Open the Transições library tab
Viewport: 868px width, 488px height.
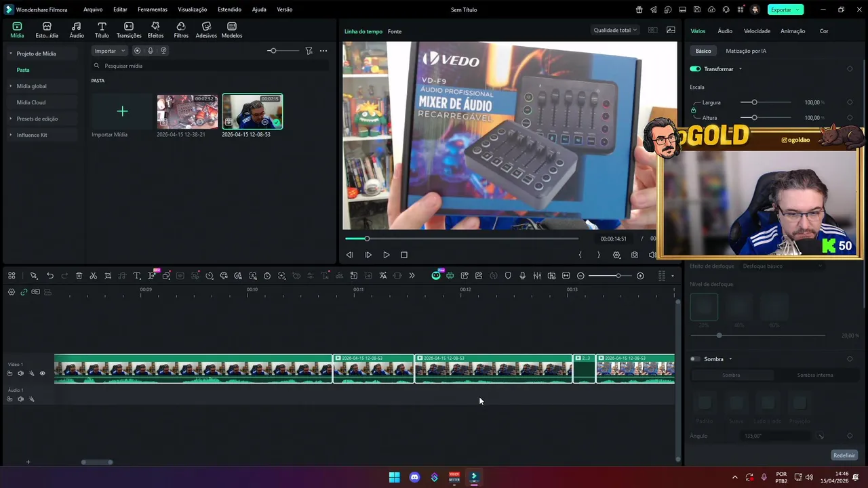pos(129,30)
